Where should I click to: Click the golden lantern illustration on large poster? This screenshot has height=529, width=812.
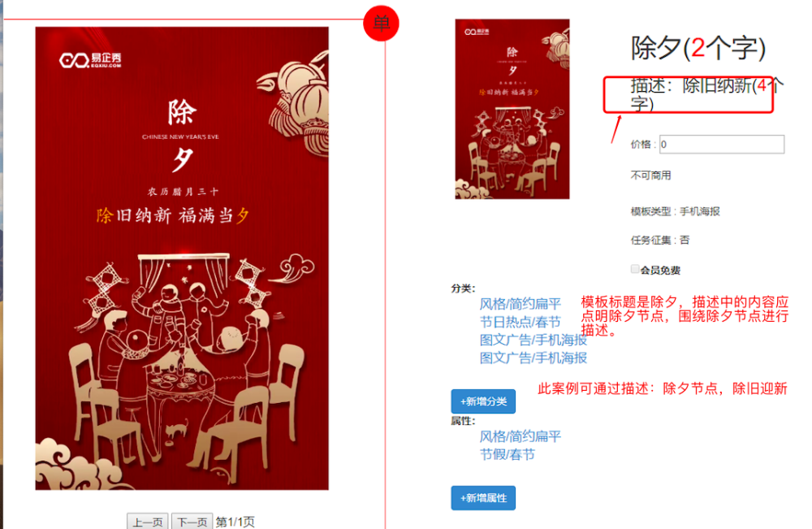[296, 101]
